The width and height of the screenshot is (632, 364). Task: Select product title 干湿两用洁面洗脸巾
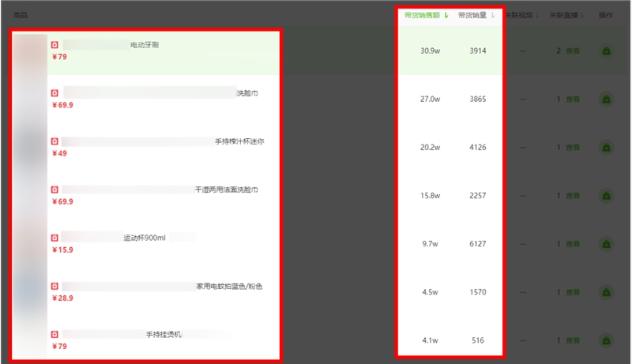[x=227, y=190]
